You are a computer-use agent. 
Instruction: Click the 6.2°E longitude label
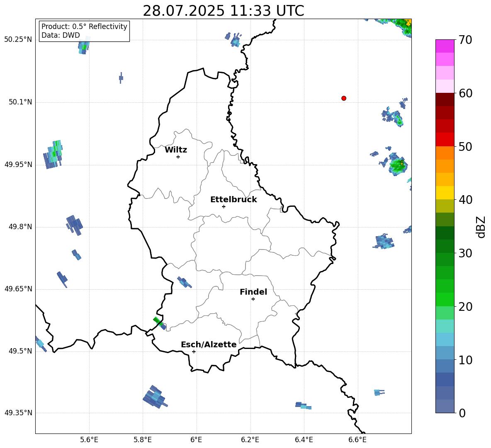(x=250, y=440)
